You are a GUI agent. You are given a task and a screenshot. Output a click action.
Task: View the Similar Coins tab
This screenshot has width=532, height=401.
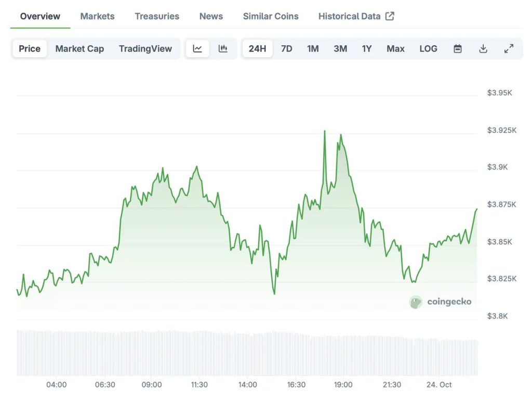(270, 16)
